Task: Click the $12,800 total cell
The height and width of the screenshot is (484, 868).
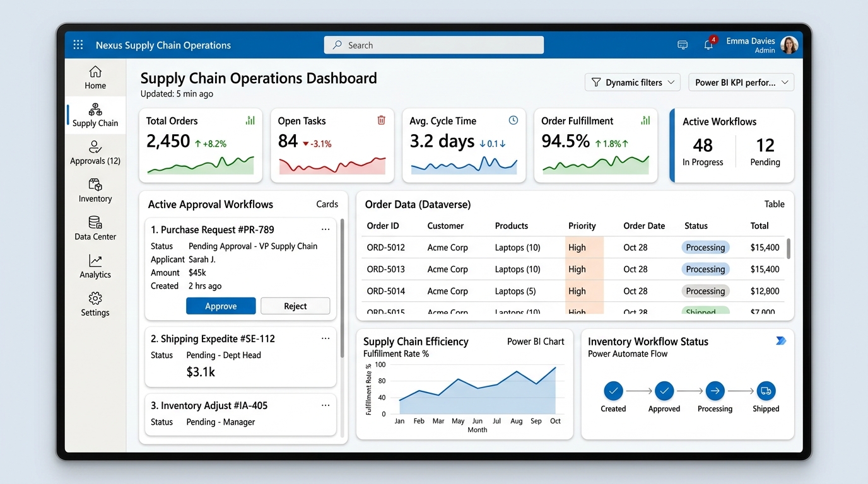Action: (x=765, y=291)
